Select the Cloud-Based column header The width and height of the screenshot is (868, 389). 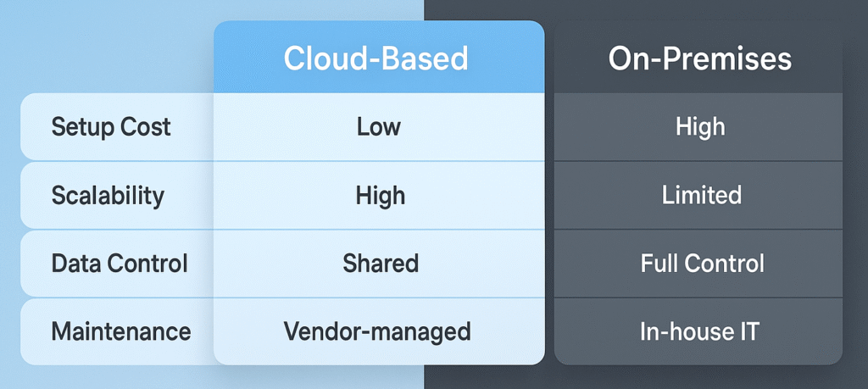tap(379, 57)
